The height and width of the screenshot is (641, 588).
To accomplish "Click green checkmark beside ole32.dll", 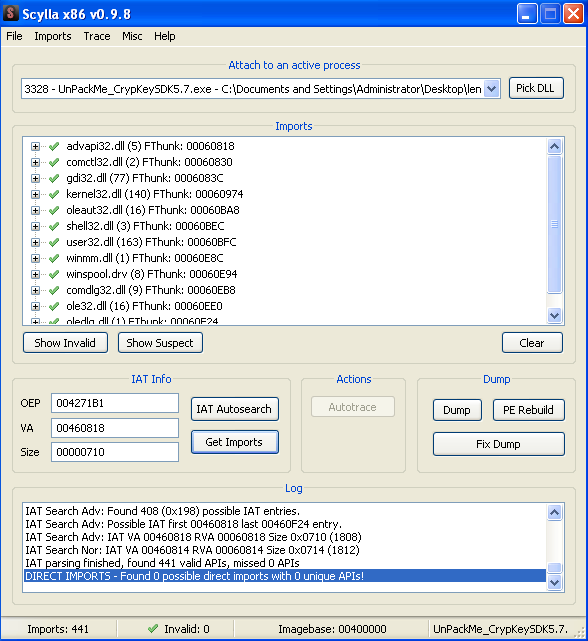I will point(54,306).
